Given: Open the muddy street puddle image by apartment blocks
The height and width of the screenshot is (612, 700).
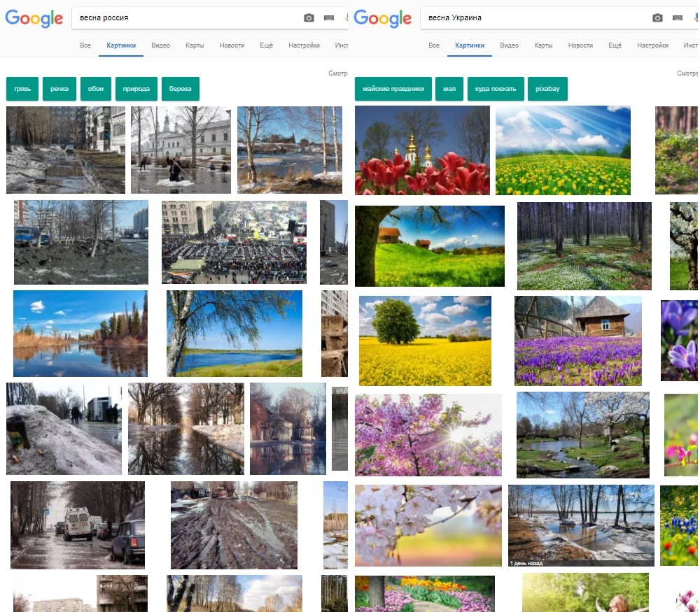Looking at the screenshot, I should tap(66, 150).
